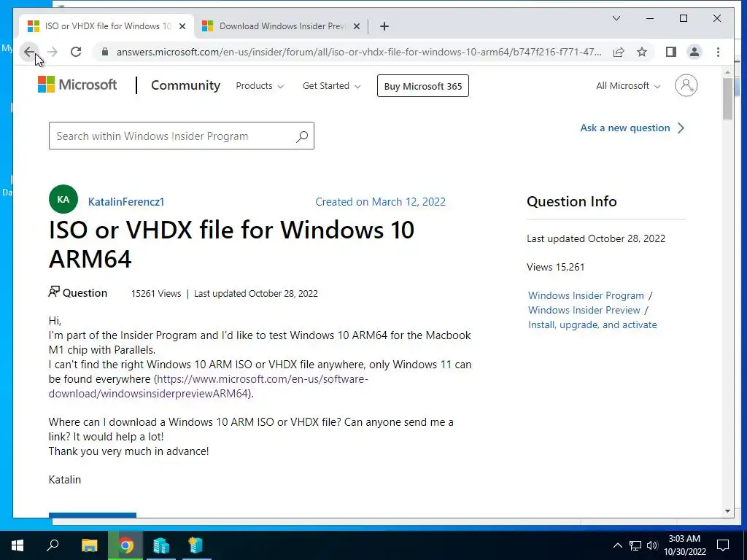Click the KA user avatar
Image resolution: width=747 pixels, height=560 pixels.
pyautogui.click(x=63, y=199)
